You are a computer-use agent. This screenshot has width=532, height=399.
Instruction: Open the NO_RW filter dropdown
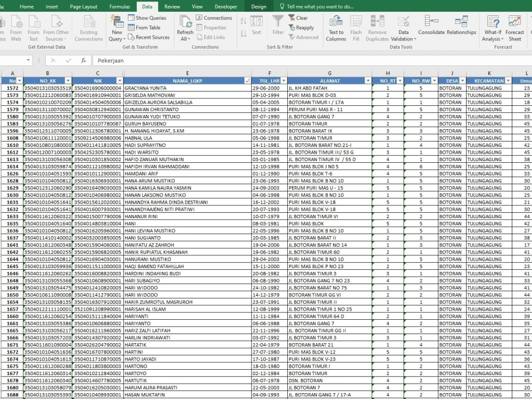(x=434, y=81)
